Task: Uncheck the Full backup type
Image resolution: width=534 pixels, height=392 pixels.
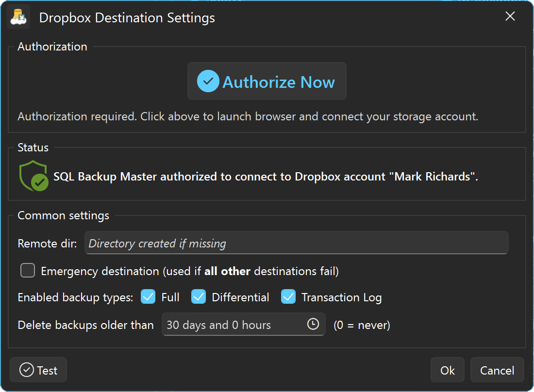Action: click(x=148, y=296)
